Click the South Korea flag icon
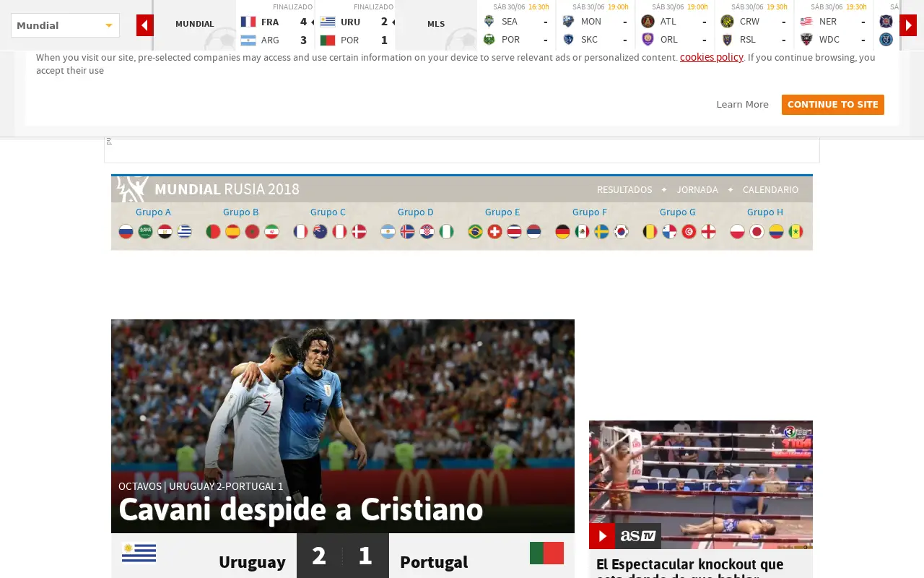924x578 pixels. click(622, 232)
